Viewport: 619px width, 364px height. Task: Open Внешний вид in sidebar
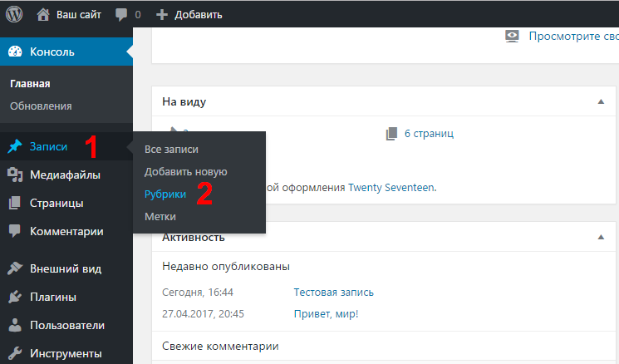[x=66, y=268]
